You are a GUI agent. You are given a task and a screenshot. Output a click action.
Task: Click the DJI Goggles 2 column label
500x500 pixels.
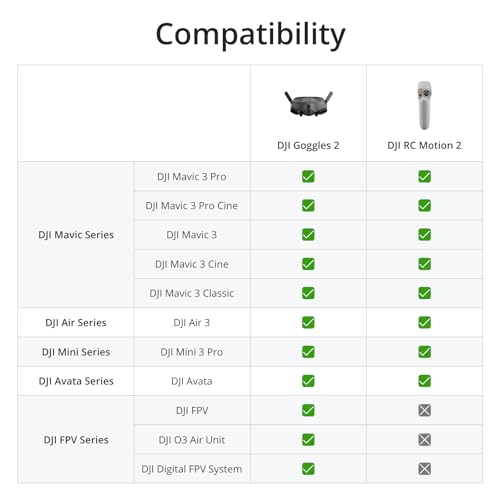click(x=308, y=145)
